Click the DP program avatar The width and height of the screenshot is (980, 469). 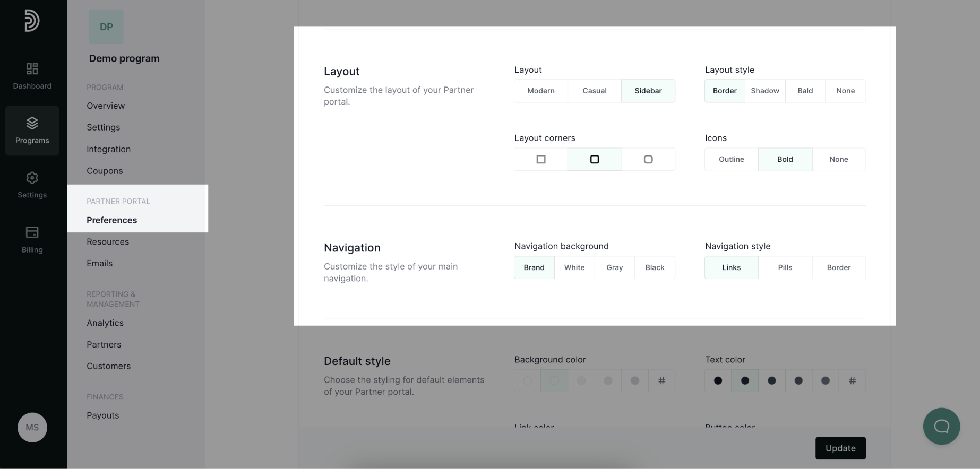(106, 27)
